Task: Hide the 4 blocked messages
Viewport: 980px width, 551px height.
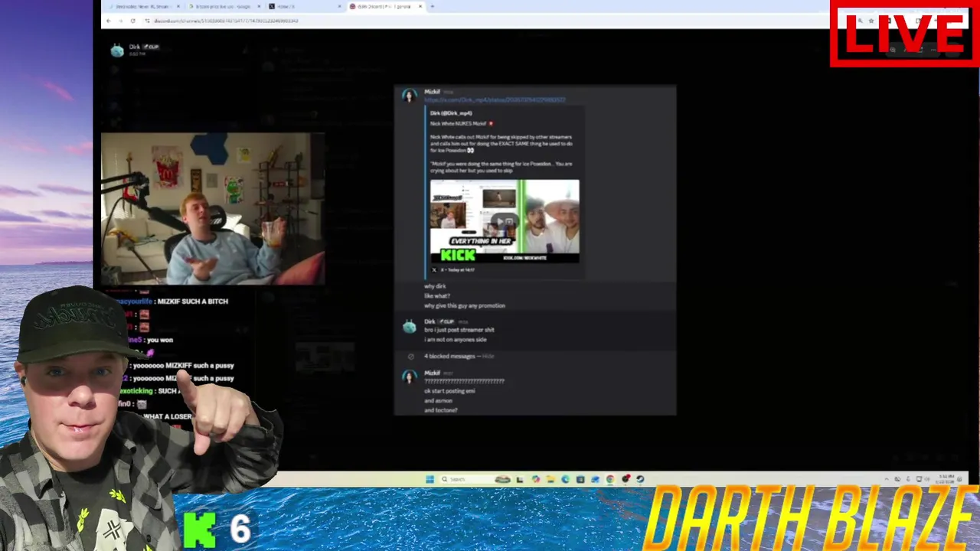Action: (488, 356)
